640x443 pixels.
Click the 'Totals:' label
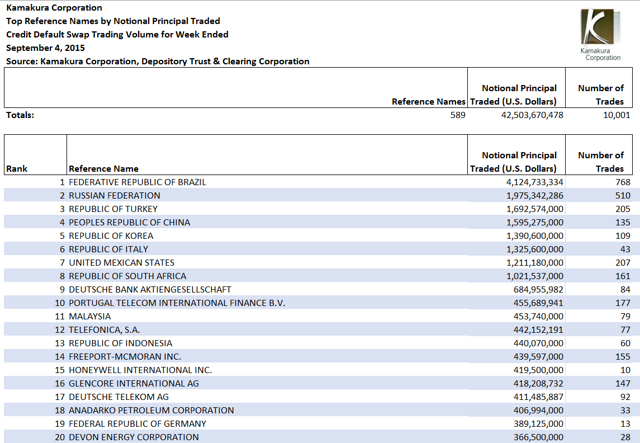20,115
